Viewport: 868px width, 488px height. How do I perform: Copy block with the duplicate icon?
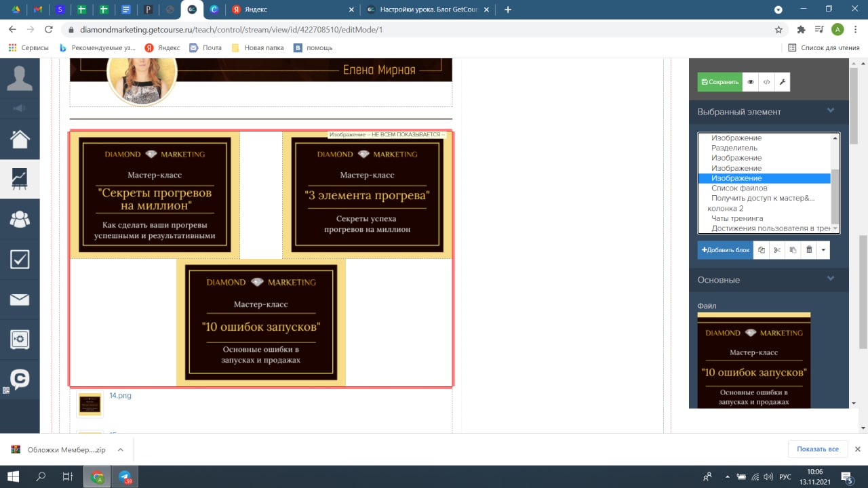pos(762,250)
